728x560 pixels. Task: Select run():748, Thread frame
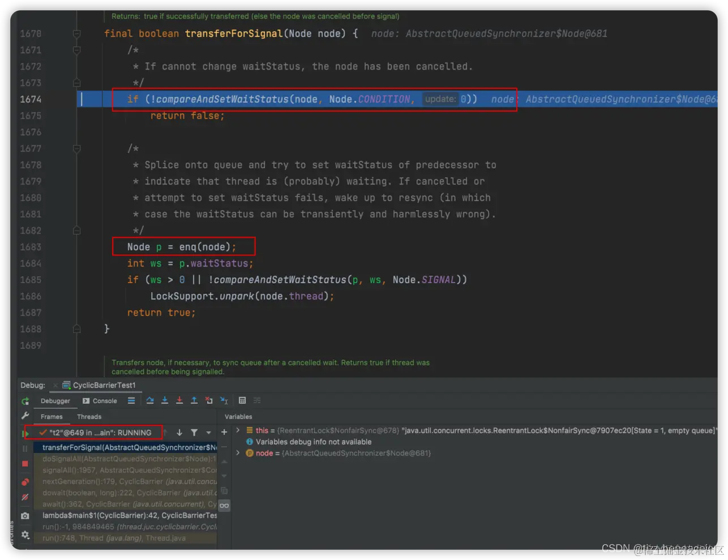(x=126, y=538)
